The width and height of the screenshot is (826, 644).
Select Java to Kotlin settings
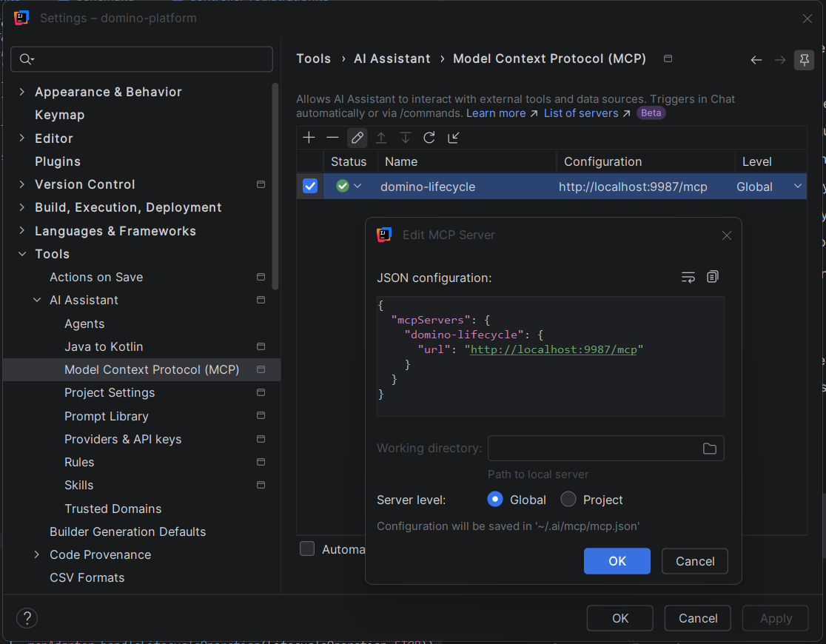(x=104, y=346)
